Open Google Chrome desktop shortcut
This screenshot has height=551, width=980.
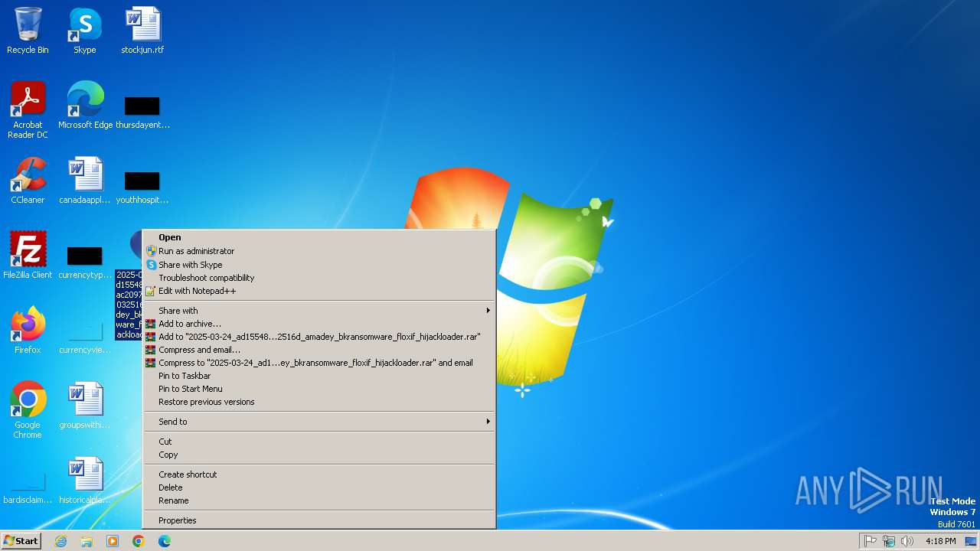tap(28, 410)
